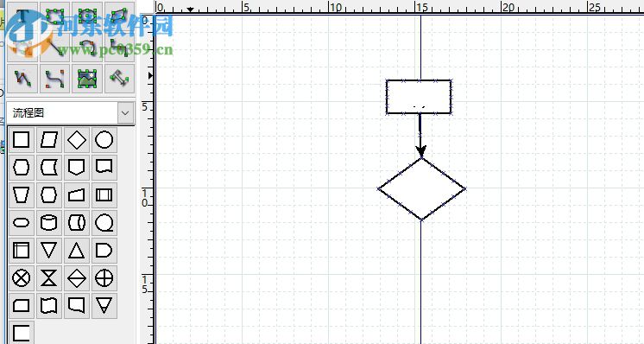Pick the Summing junction crossed circle
This screenshot has height=344, width=644.
[x=21, y=278]
